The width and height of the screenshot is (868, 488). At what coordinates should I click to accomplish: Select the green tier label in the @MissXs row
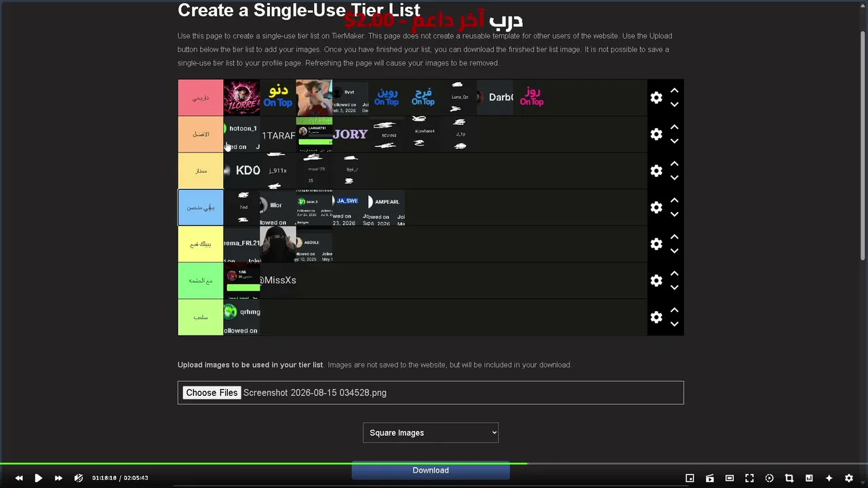click(201, 281)
